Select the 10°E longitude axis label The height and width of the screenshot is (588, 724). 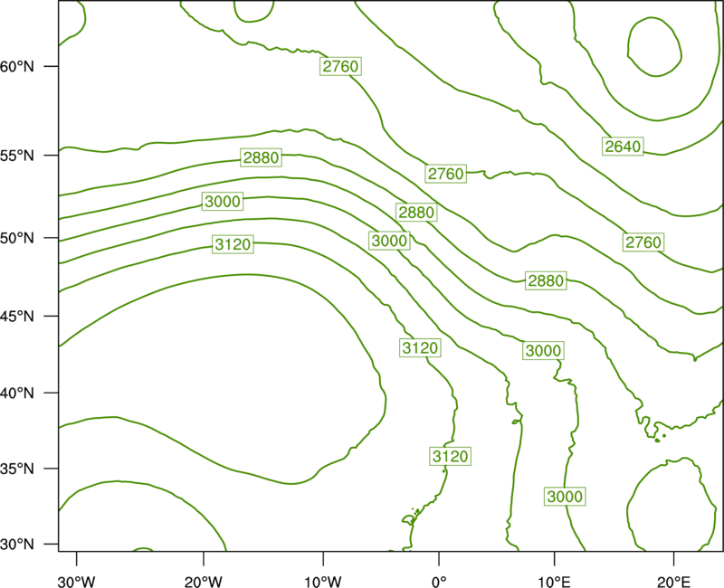(554, 582)
